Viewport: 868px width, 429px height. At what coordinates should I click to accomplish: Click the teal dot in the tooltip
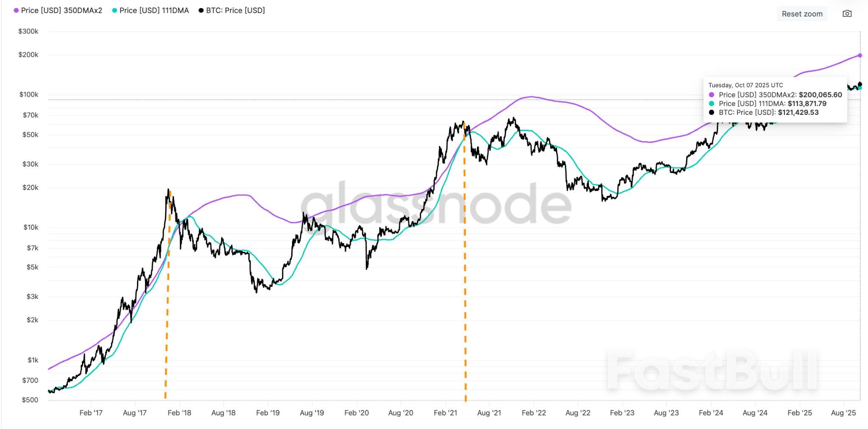pyautogui.click(x=712, y=104)
